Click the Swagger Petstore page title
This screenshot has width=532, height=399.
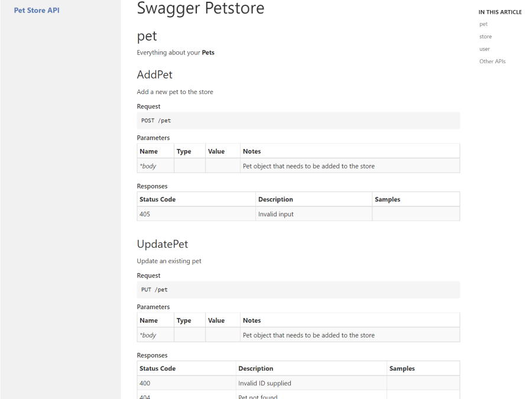(200, 9)
